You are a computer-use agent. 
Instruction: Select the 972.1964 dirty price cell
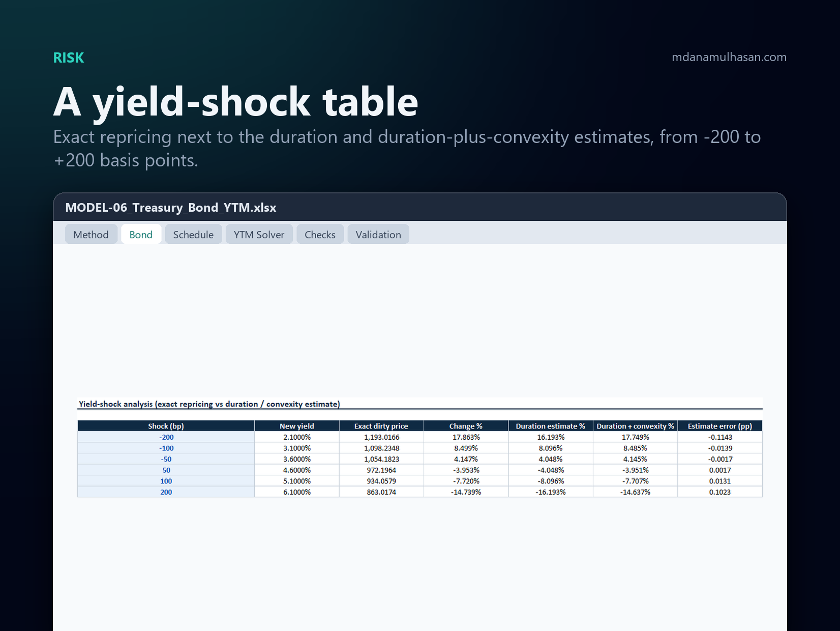(381, 470)
